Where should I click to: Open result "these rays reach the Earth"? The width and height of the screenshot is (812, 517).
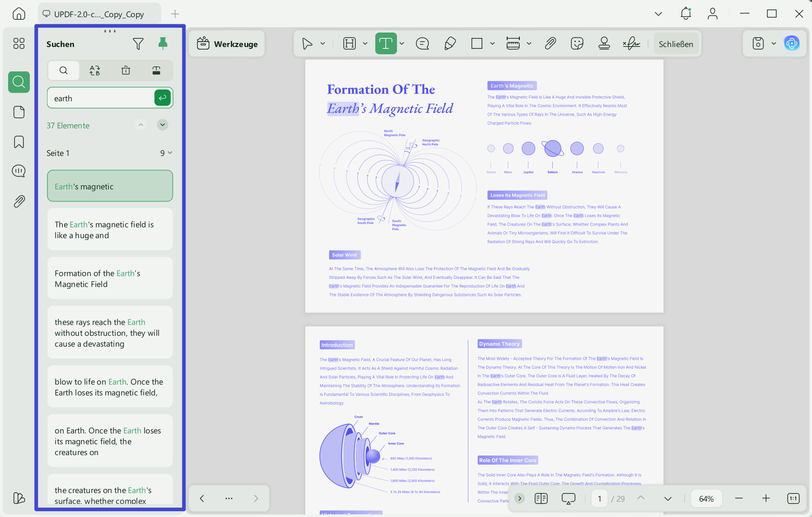click(x=110, y=332)
